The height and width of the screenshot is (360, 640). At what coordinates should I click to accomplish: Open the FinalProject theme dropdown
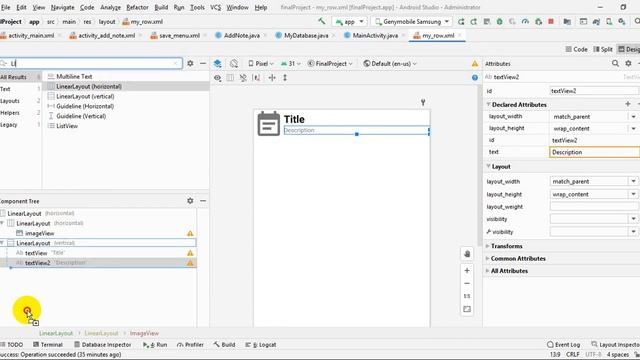(x=330, y=64)
